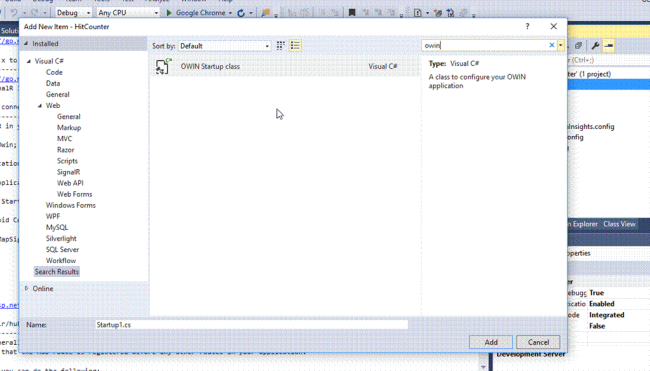Switch to Solution Explorer tab

pyautogui.click(x=583, y=224)
